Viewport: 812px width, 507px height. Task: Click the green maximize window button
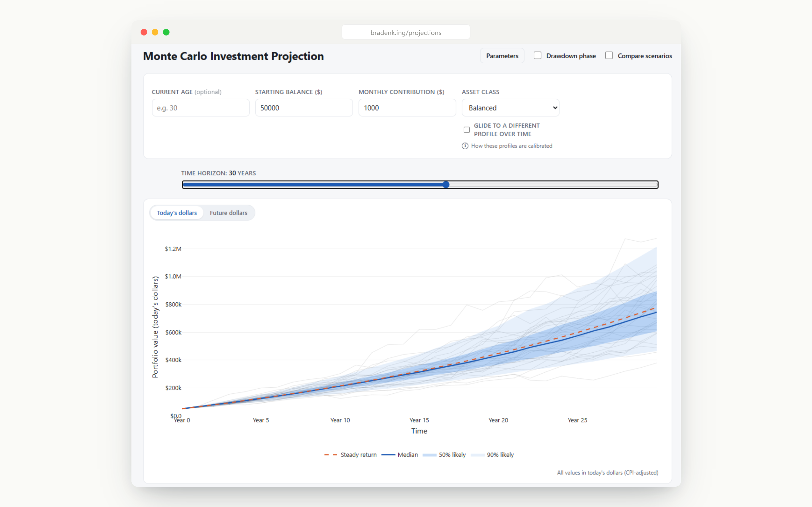[x=166, y=32]
